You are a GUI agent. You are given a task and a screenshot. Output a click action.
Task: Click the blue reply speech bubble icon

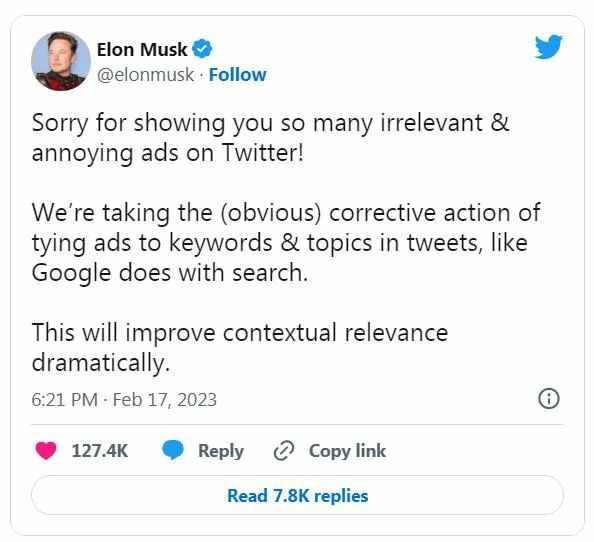(x=173, y=451)
